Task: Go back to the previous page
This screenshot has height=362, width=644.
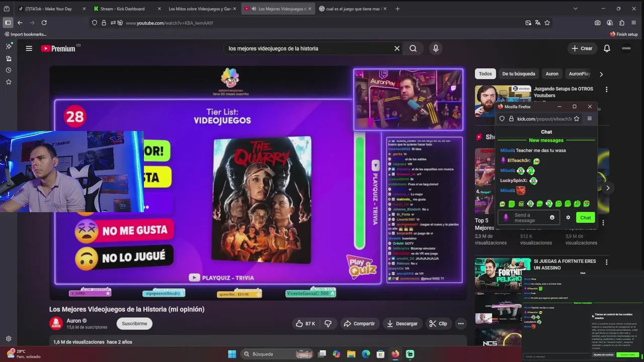Action: (x=20, y=23)
